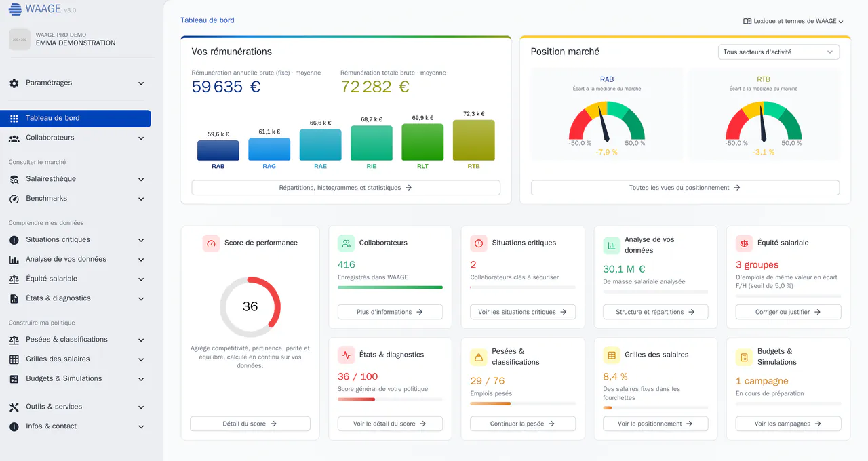Click the Tableau de bord grid icon
Viewport: 868px width, 461px height.
click(x=14, y=119)
